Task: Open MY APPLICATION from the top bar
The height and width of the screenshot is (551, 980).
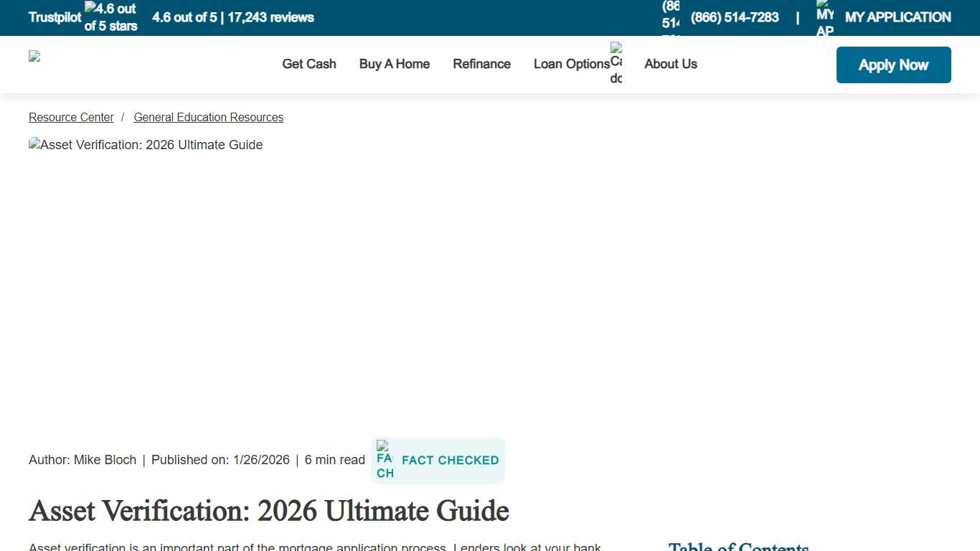Action: pyautogui.click(x=897, y=17)
